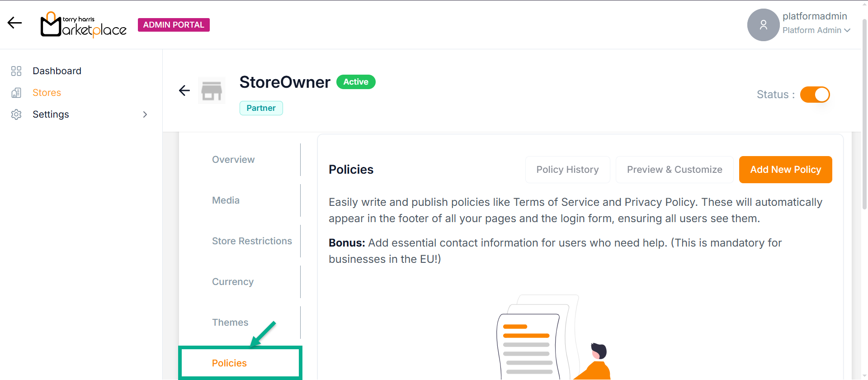This screenshot has width=868, height=380.
Task: Click the Torry Harris Marketplace logo
Action: (84, 25)
